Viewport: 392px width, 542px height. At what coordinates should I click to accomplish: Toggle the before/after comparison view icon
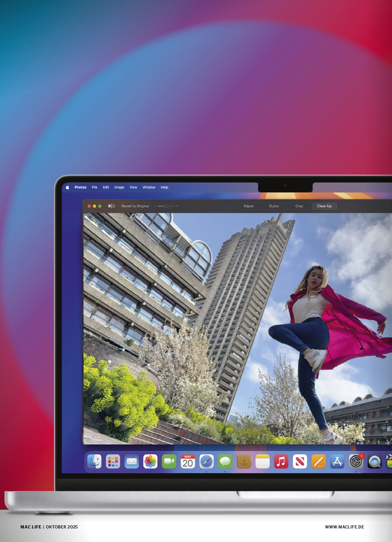coord(111,206)
